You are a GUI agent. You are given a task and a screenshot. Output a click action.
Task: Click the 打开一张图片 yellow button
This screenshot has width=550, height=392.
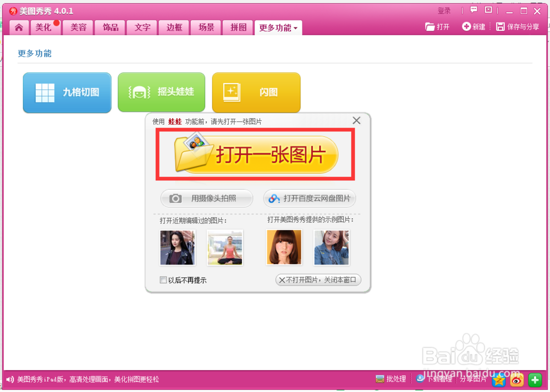(256, 154)
